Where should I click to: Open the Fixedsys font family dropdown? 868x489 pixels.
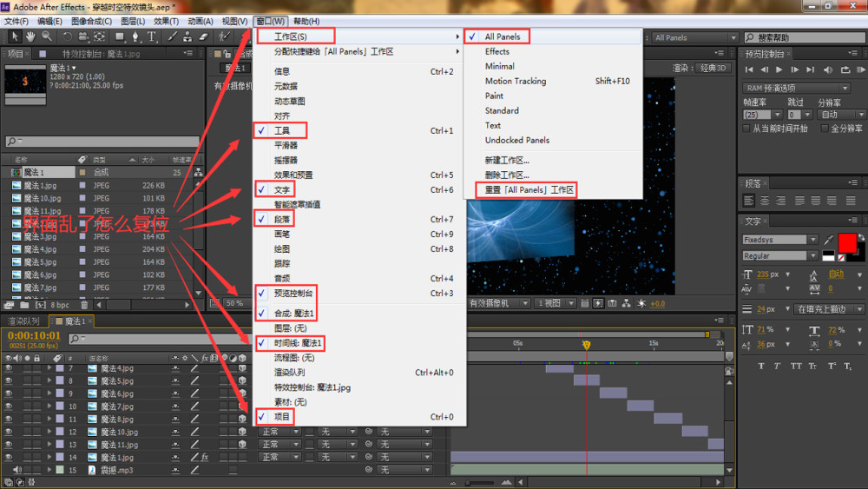(x=780, y=239)
